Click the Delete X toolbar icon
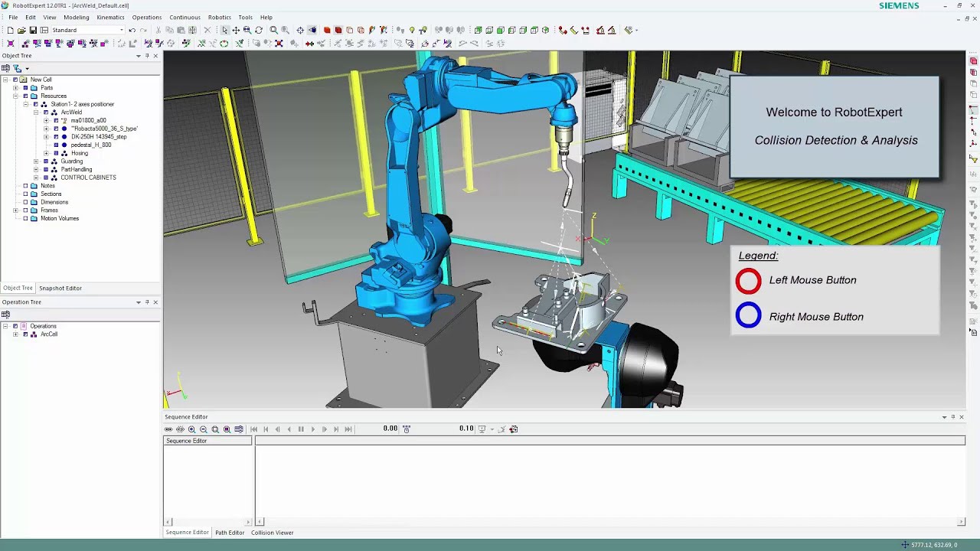The height and width of the screenshot is (551, 980). pos(207,30)
